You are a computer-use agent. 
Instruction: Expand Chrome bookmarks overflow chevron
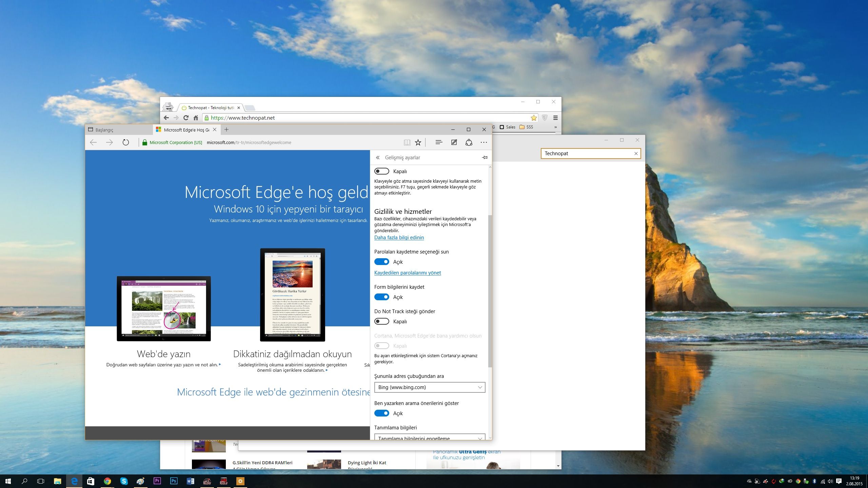555,127
